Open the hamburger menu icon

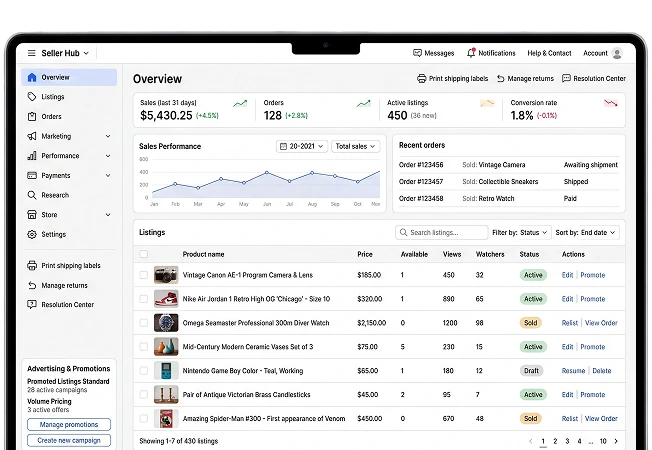32,53
